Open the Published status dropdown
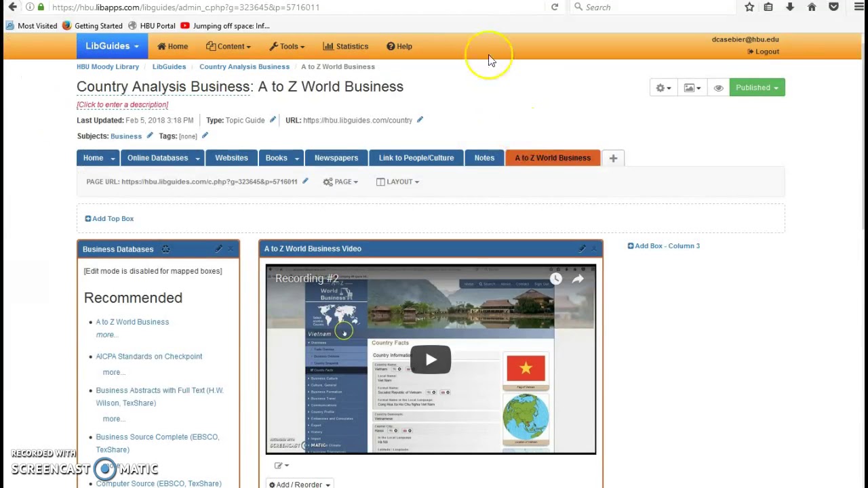Viewport: 868px width, 488px height. point(757,87)
